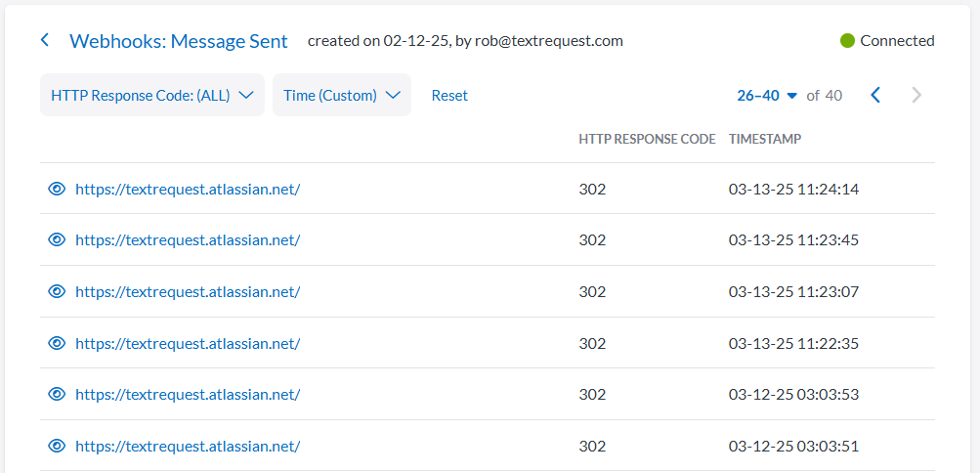
Task: Open HTTP Response Code filter dropdown
Action: coord(151,95)
